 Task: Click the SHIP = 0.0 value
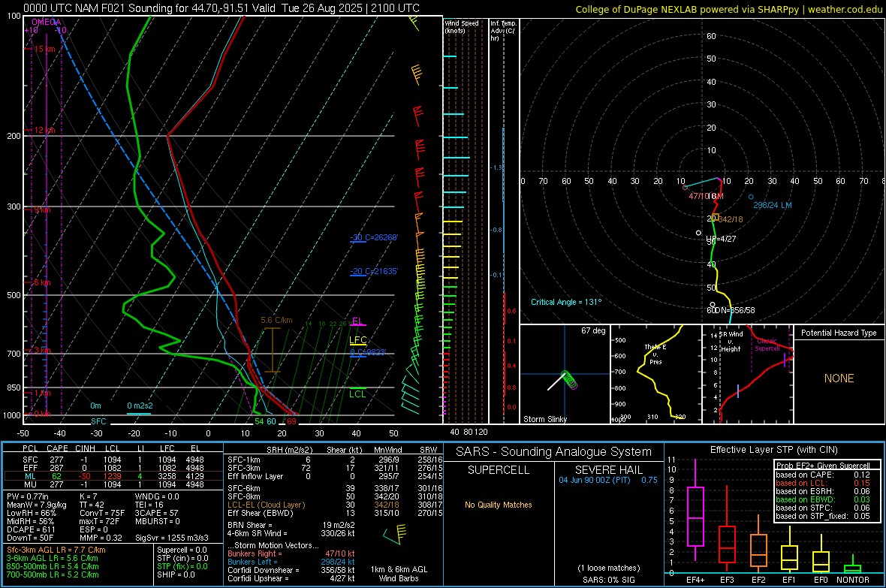(176, 574)
